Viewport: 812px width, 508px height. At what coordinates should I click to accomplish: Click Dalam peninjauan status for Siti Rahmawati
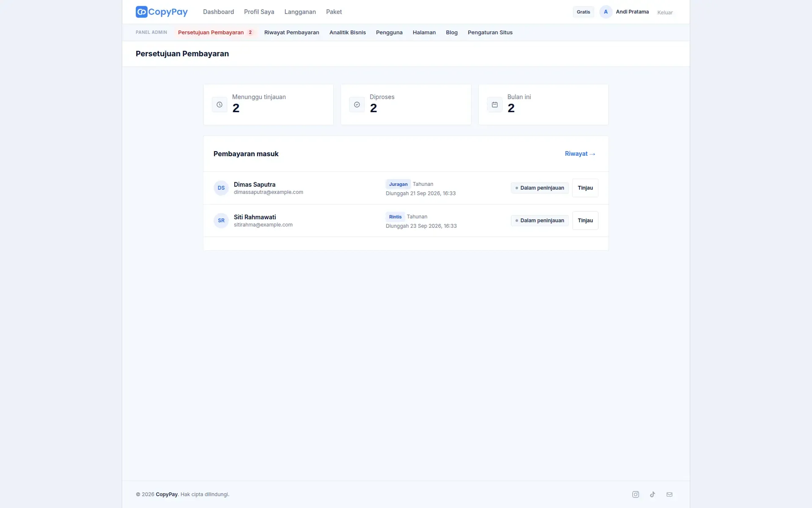[540, 221]
